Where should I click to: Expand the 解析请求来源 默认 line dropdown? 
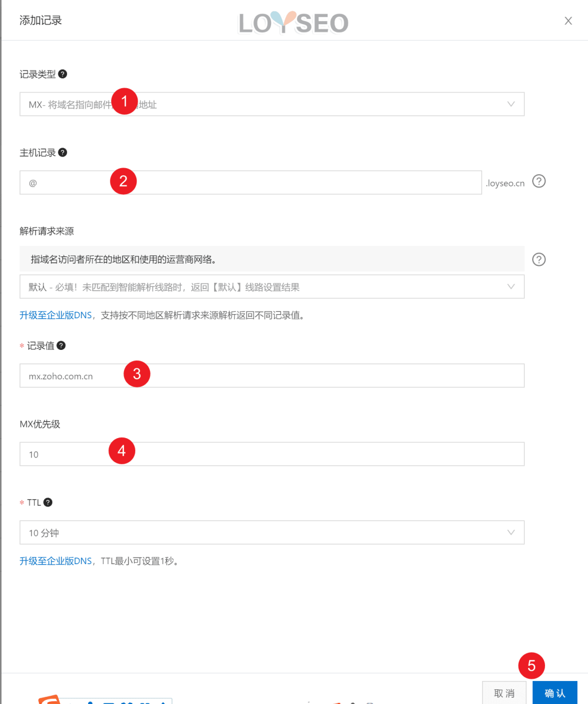[272, 287]
